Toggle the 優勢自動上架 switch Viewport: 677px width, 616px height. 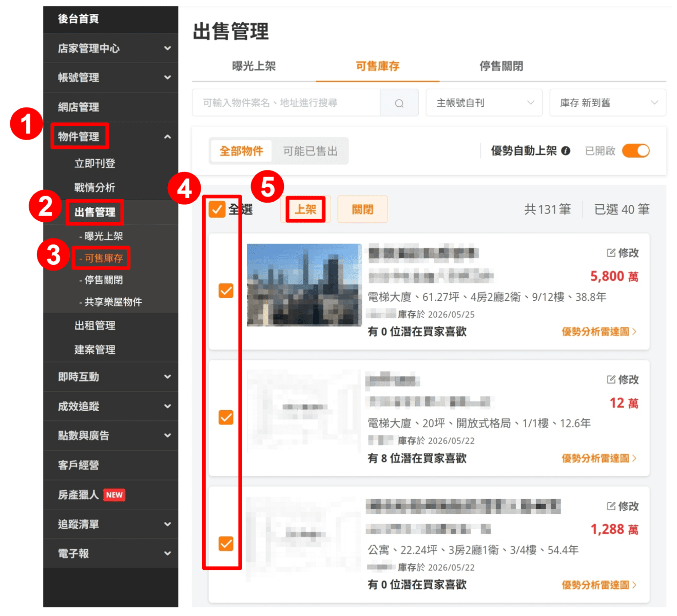pyautogui.click(x=636, y=151)
